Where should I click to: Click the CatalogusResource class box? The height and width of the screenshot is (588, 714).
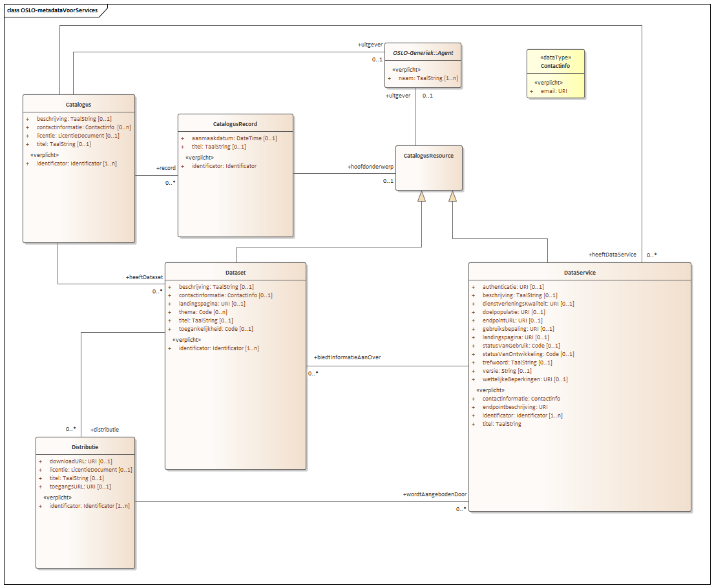click(x=428, y=167)
